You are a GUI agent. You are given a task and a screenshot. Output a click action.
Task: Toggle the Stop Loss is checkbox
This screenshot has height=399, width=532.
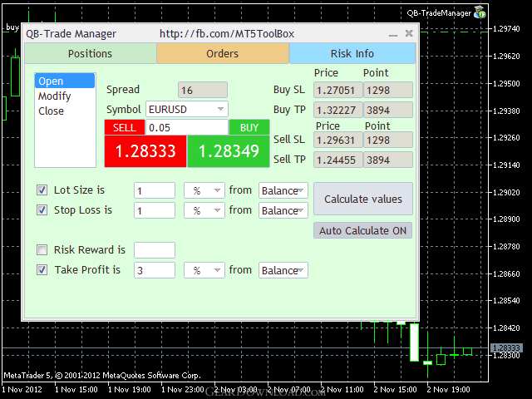42,210
